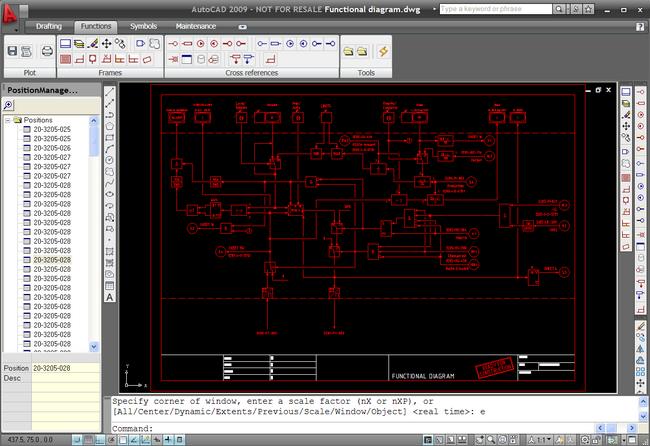Open the AutoCAD application menu logo
The image size is (650, 446).
click(9, 13)
